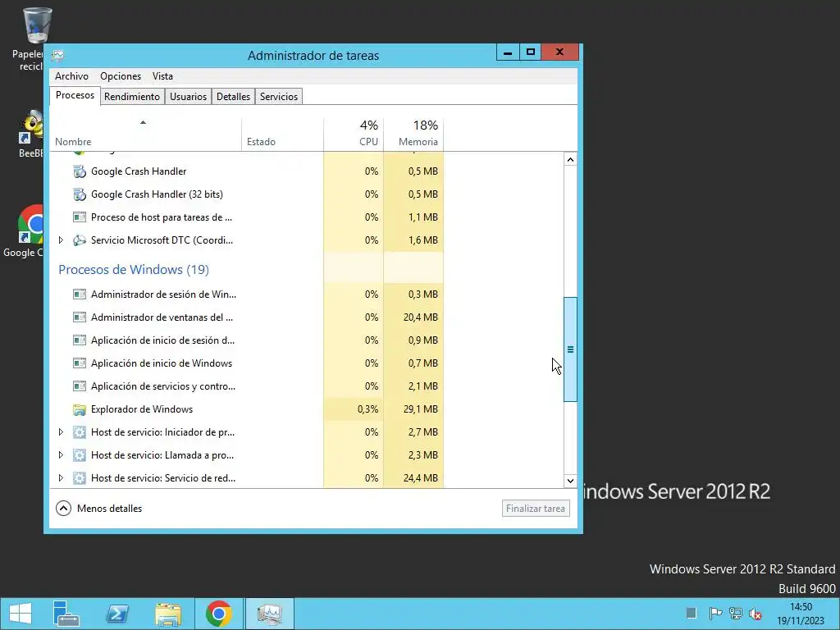This screenshot has height=630, width=840.
Task: Click the scrollbar down arrow
Action: (x=571, y=481)
